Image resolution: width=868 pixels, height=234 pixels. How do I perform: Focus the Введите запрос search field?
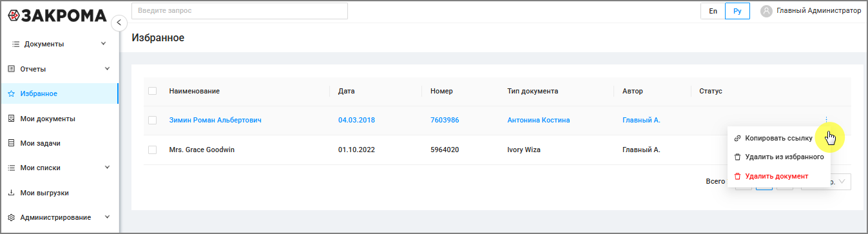coord(240,11)
